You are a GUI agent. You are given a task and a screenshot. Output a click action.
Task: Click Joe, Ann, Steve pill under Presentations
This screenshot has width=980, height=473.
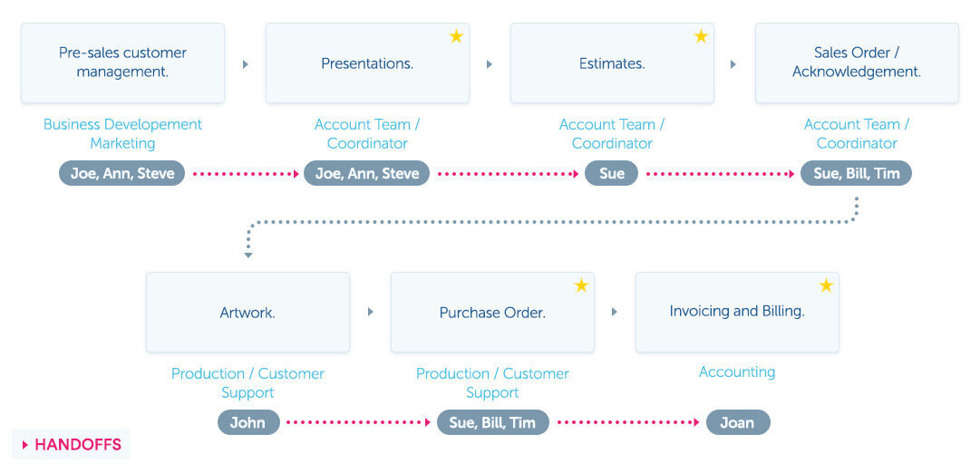pyautogui.click(x=367, y=173)
